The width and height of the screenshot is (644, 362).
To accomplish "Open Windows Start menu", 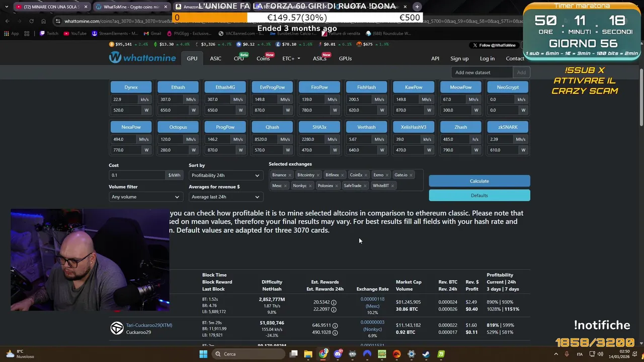I will (203, 354).
